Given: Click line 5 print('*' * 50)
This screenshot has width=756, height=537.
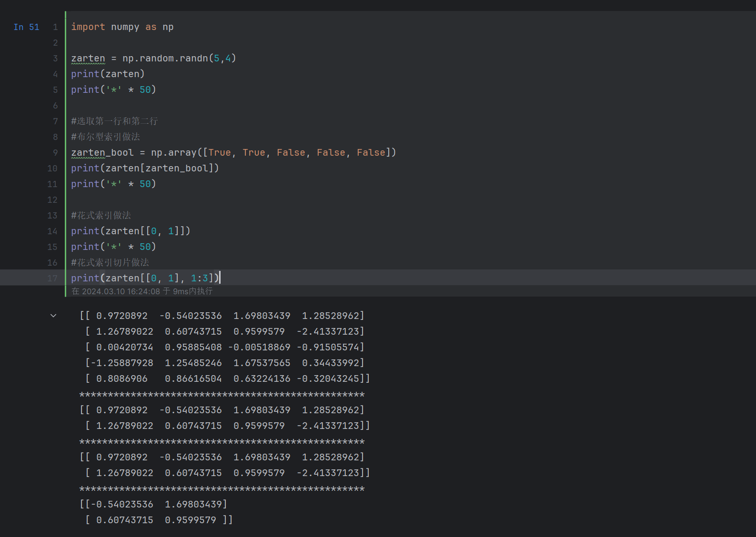Looking at the screenshot, I should pos(113,90).
